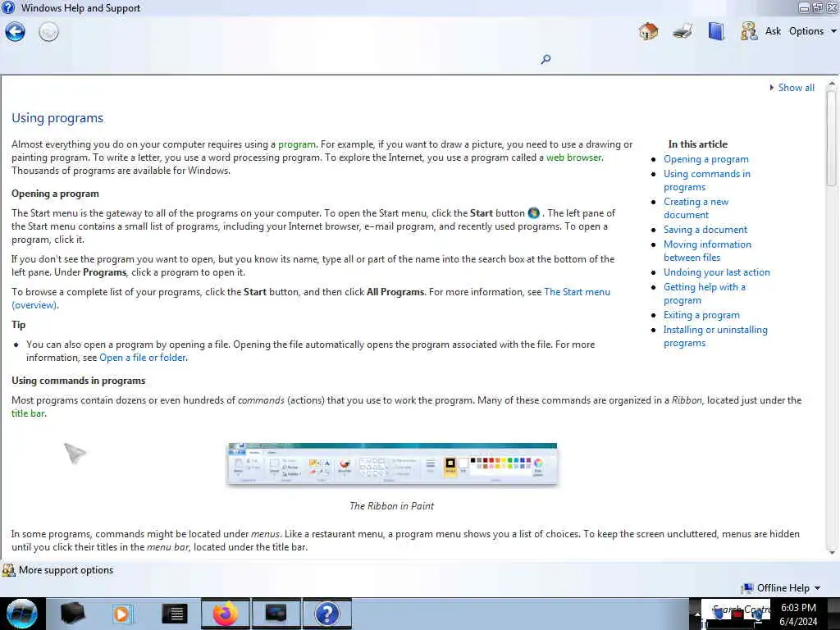
Task: Jump to Getting help with a program
Action: click(x=705, y=294)
